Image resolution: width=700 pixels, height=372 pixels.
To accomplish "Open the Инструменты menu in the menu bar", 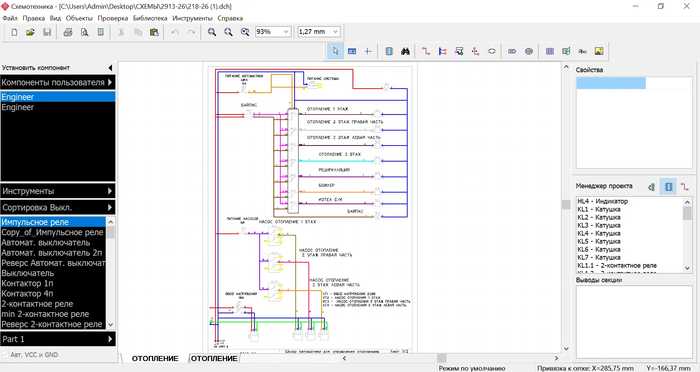I will tap(192, 18).
